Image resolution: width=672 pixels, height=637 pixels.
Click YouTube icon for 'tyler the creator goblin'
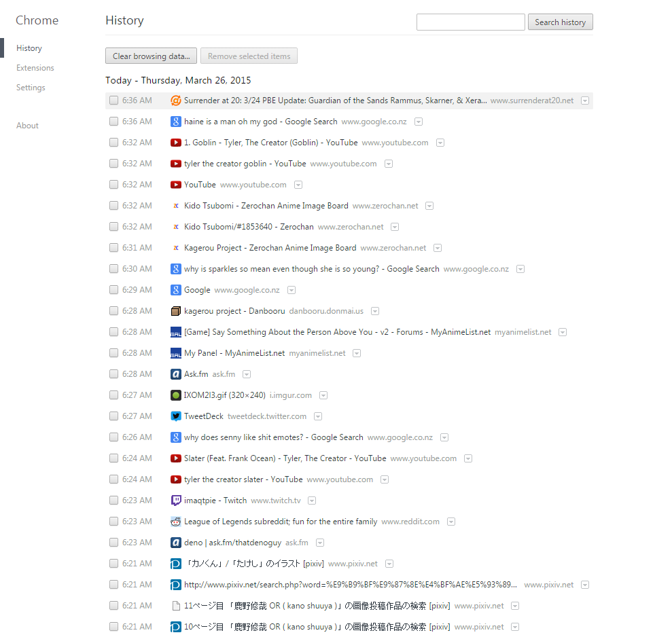(176, 164)
